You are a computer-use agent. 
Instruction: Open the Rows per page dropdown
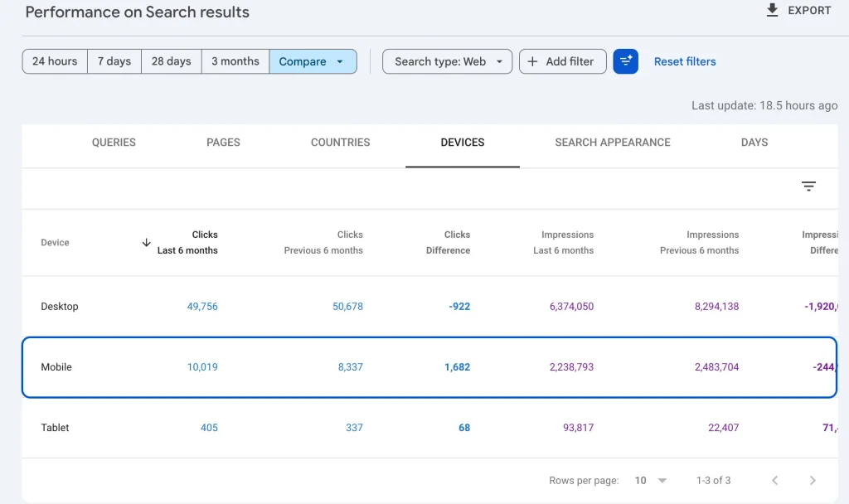650,480
